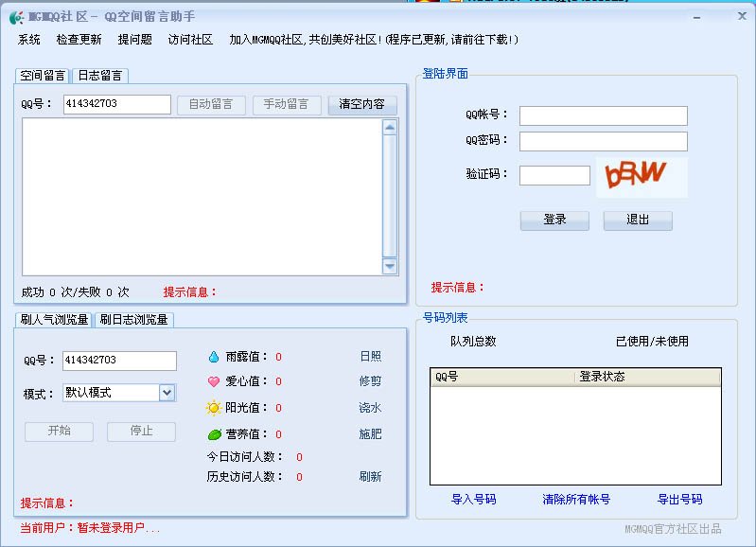Click the 开始 button
The width and height of the screenshot is (756, 547).
click(60, 432)
